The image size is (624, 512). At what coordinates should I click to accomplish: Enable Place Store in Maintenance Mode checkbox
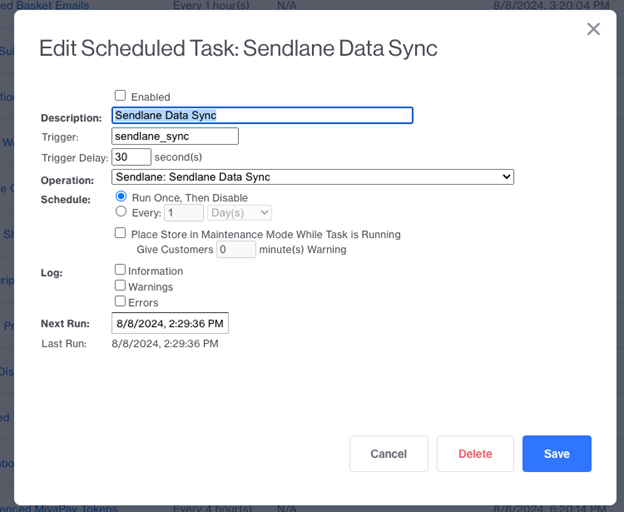tap(120, 233)
